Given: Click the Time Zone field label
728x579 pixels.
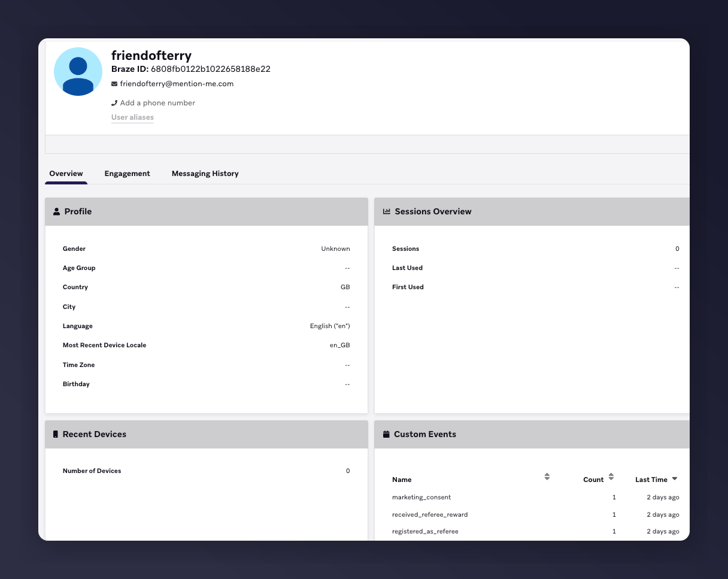Looking at the screenshot, I should click(x=79, y=365).
